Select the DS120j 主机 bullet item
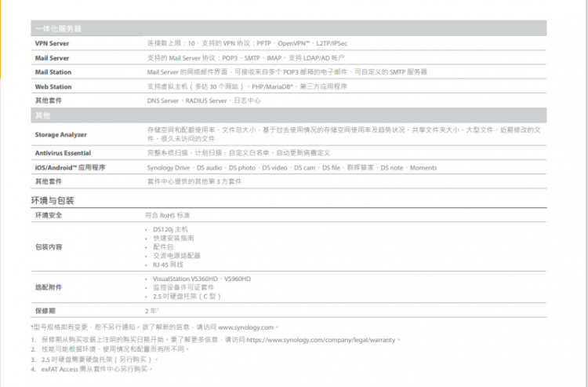This screenshot has width=588, height=387. [170, 229]
